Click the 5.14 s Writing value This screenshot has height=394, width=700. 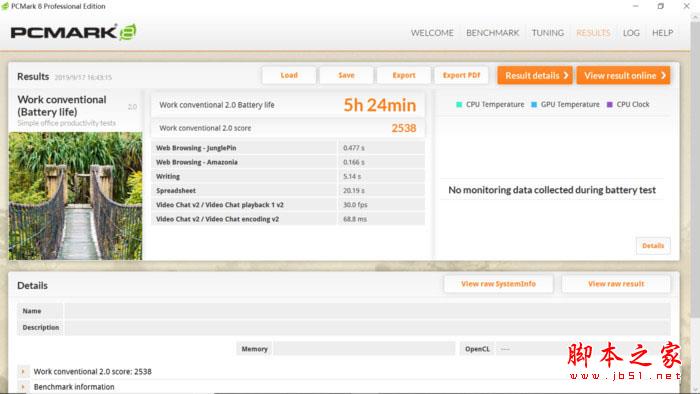pyautogui.click(x=352, y=176)
